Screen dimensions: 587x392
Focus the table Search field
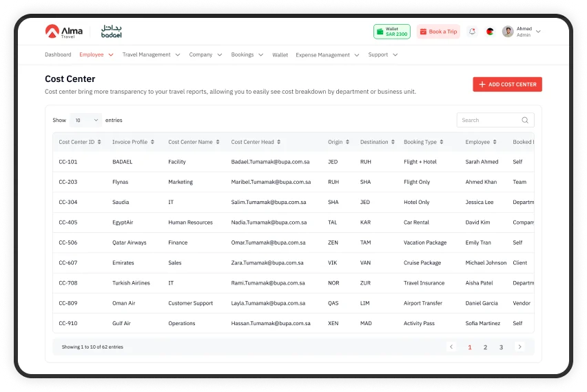489,120
